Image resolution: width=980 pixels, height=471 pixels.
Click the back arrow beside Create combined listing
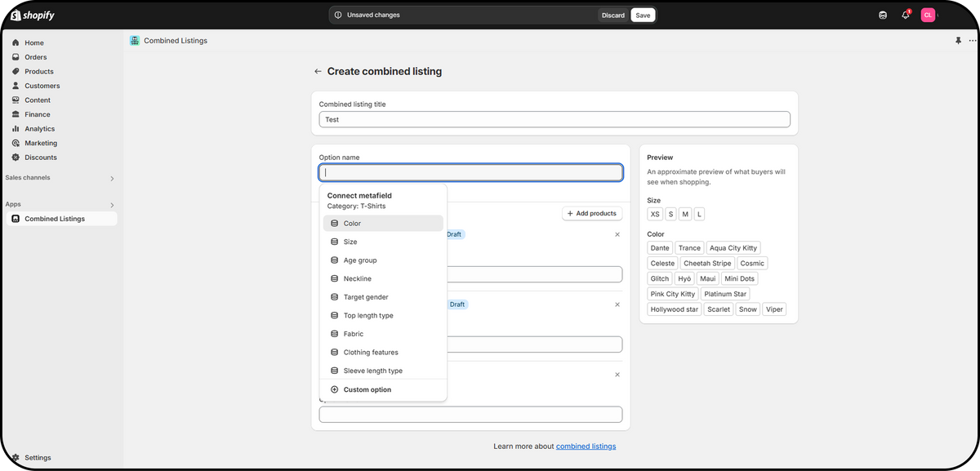[318, 72]
